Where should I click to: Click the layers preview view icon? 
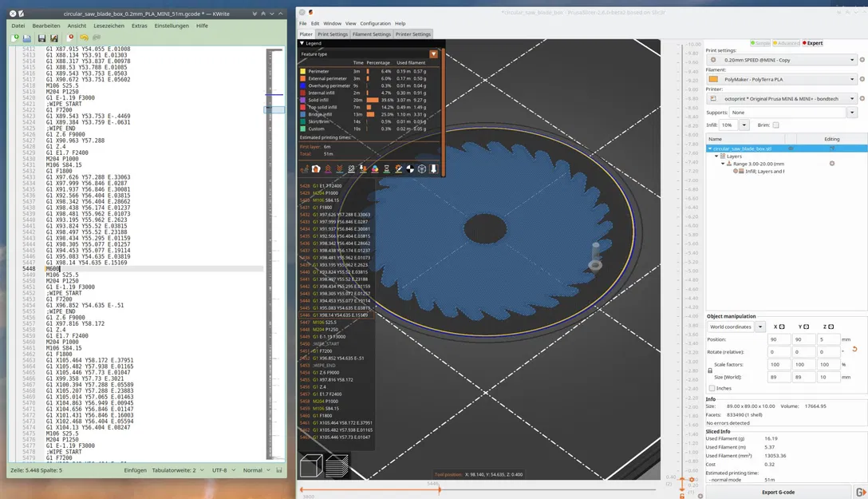337,465
